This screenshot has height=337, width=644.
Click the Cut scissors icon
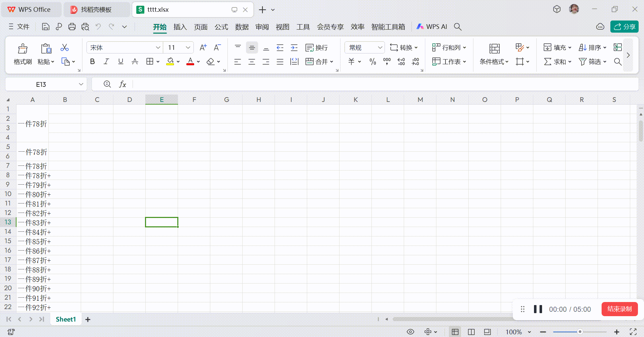click(x=65, y=48)
